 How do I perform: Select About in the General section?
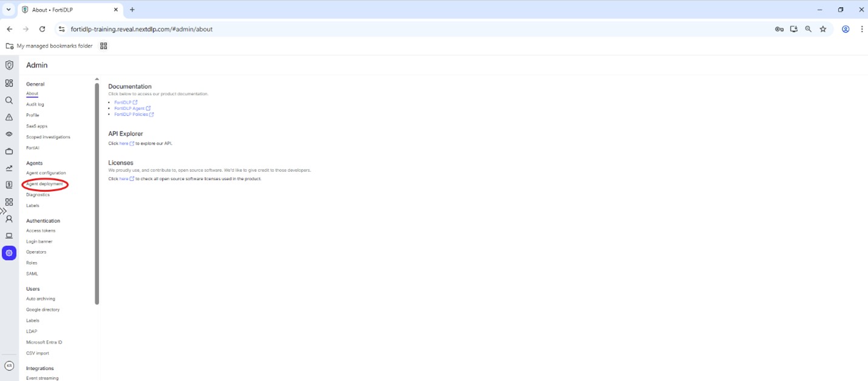tap(32, 94)
